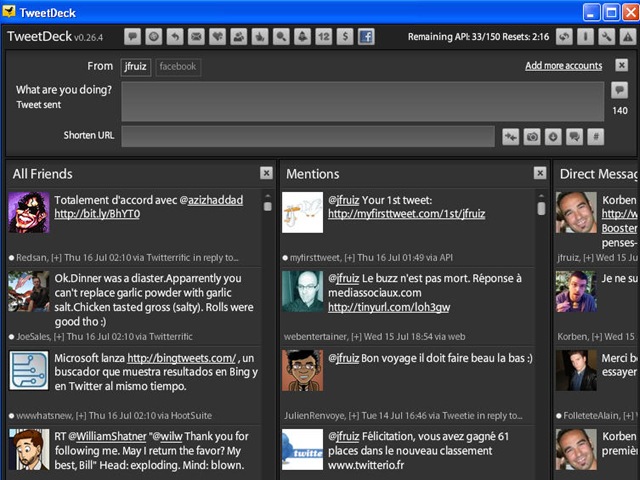Toggle the read dot beside wwwhatsnew
Viewport: 640px width, 480px height.
[x=11, y=416]
